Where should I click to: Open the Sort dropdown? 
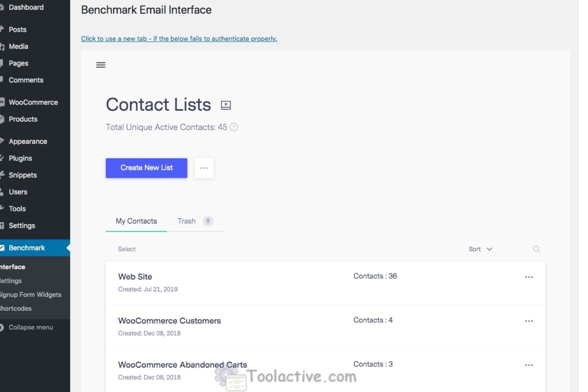(480, 249)
